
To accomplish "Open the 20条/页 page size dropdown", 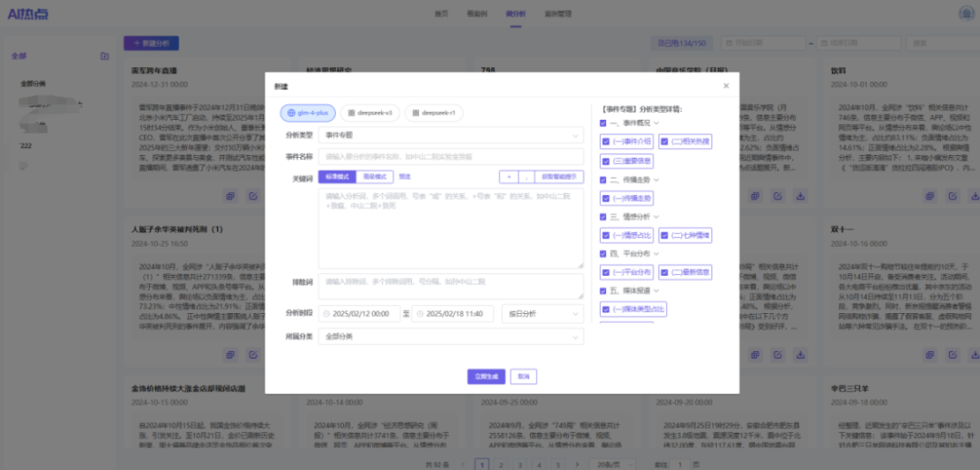I will [611, 465].
